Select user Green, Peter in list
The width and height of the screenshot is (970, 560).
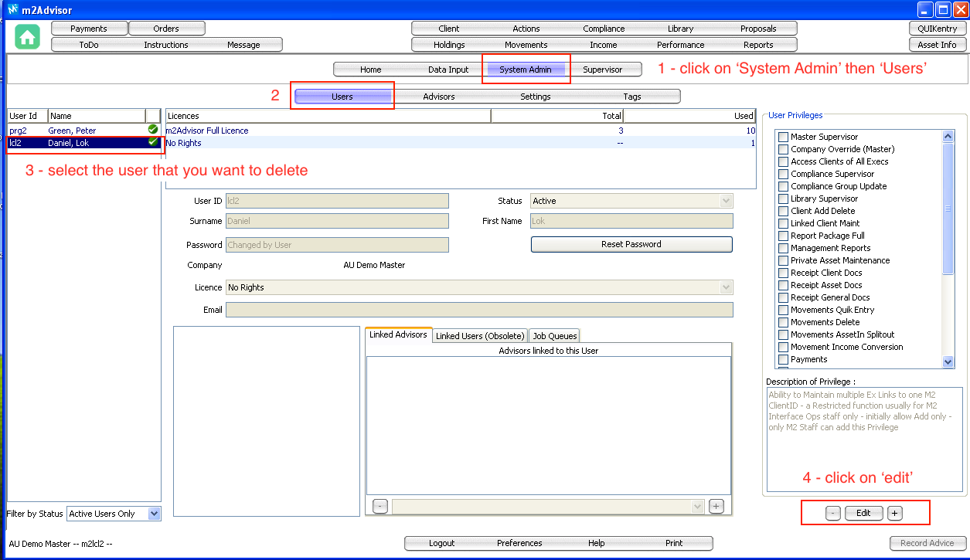click(x=73, y=131)
